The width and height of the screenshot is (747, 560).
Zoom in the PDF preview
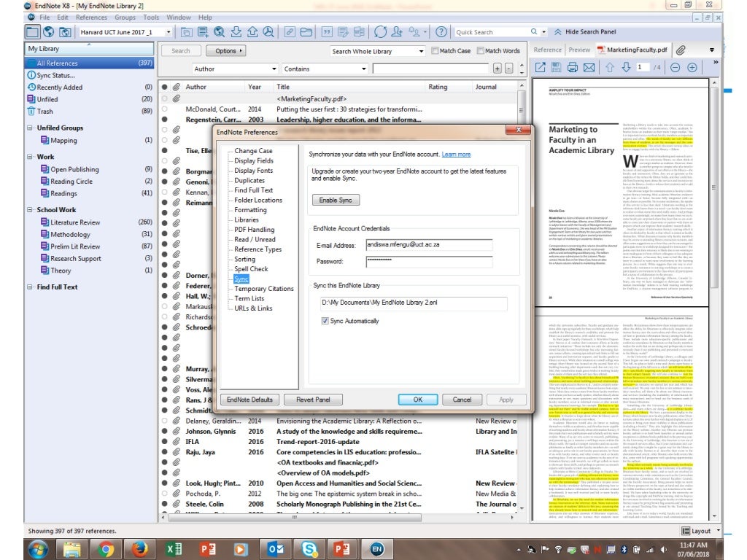coord(692,68)
